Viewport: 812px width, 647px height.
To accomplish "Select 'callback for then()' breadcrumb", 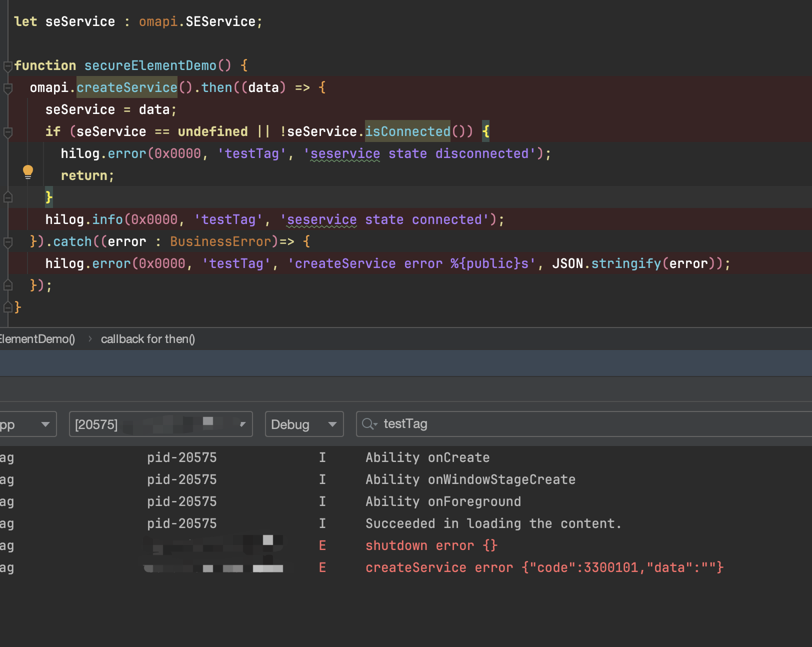I will tap(148, 339).
